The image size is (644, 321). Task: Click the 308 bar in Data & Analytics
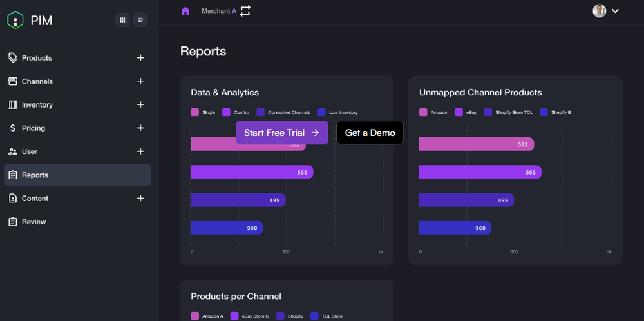pyautogui.click(x=227, y=228)
